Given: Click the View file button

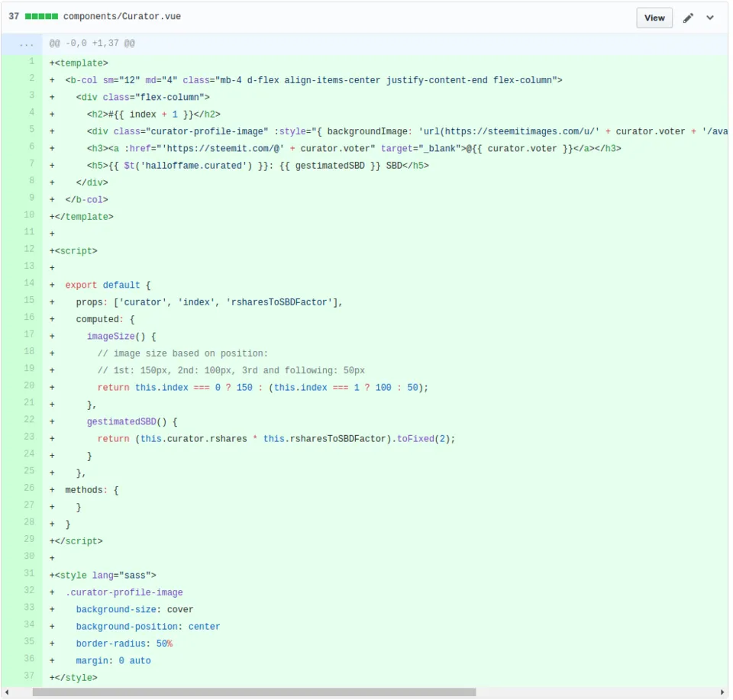Looking at the screenshot, I should pos(654,18).
